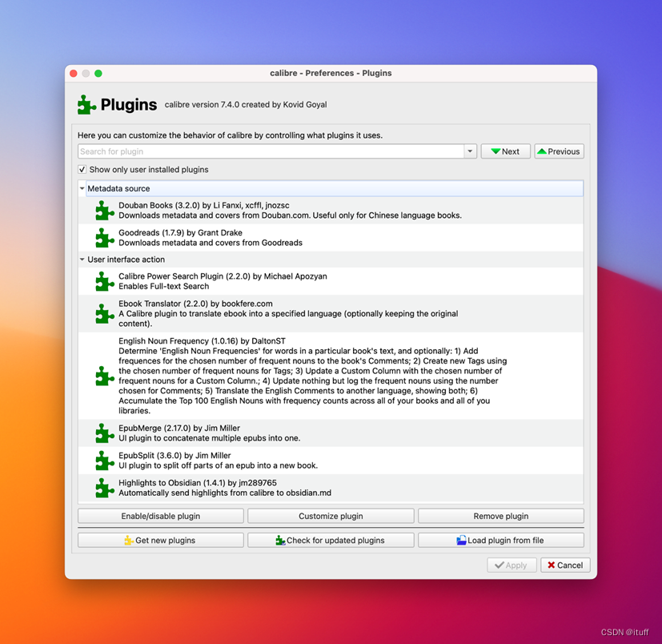Select Goodreads (1.7.9) by Grant Drake entry
This screenshot has height=644, width=662.
[x=331, y=238]
